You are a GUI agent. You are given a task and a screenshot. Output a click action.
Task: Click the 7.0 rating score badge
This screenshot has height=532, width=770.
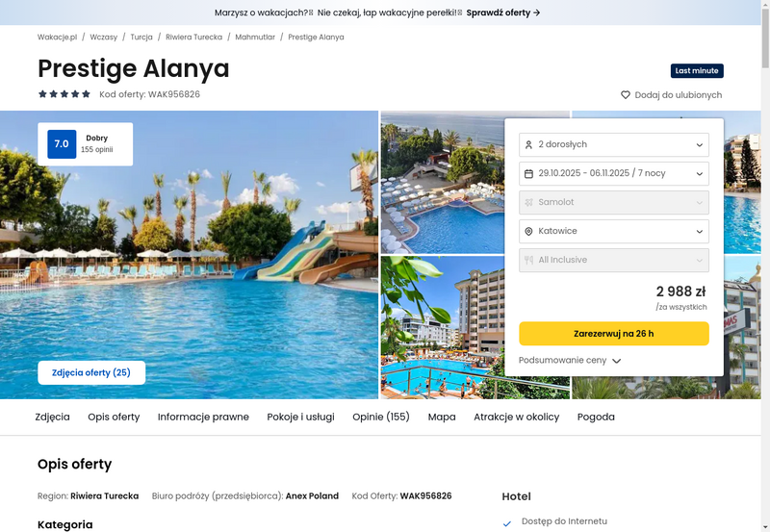pos(62,143)
